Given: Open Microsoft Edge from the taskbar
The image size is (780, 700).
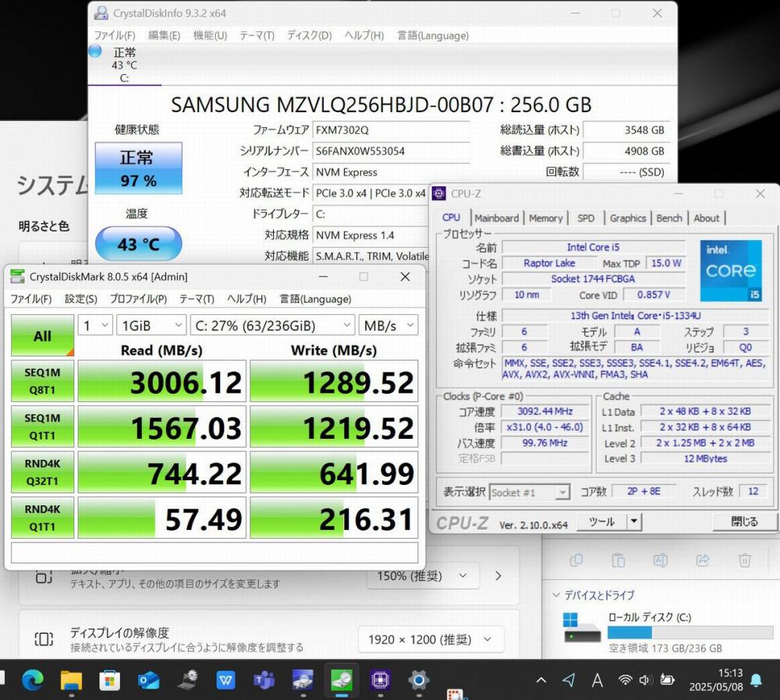Looking at the screenshot, I should click(33, 680).
